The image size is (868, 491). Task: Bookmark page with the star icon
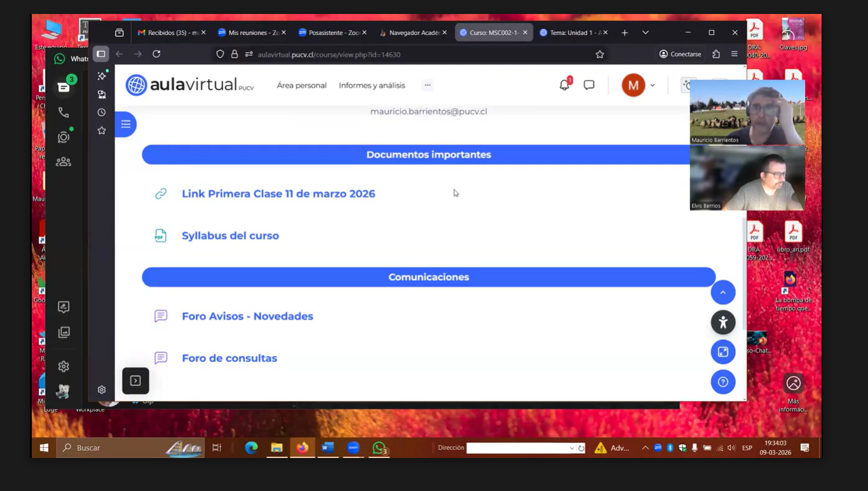599,55
